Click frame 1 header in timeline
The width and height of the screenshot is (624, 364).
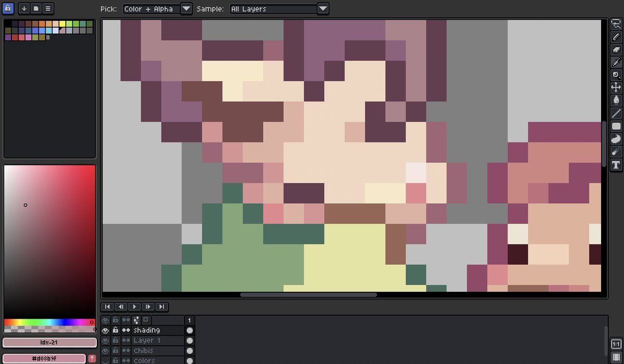(190, 320)
